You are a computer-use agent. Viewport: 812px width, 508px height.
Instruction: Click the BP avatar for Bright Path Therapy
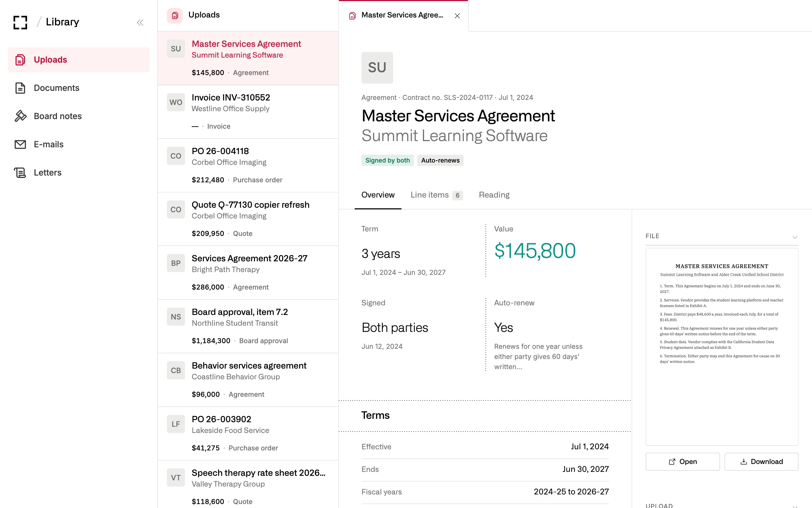[x=176, y=263]
